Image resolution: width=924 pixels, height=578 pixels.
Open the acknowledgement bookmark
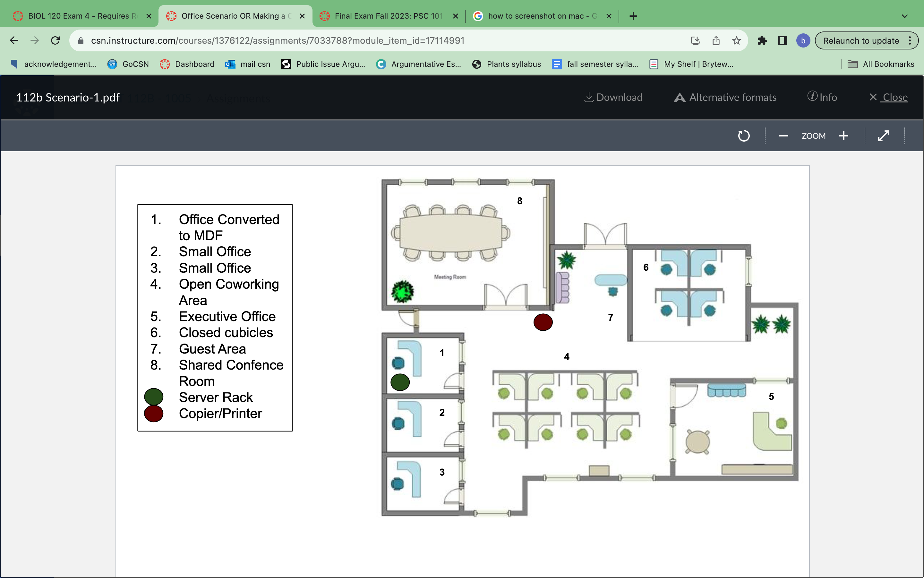[x=54, y=64]
